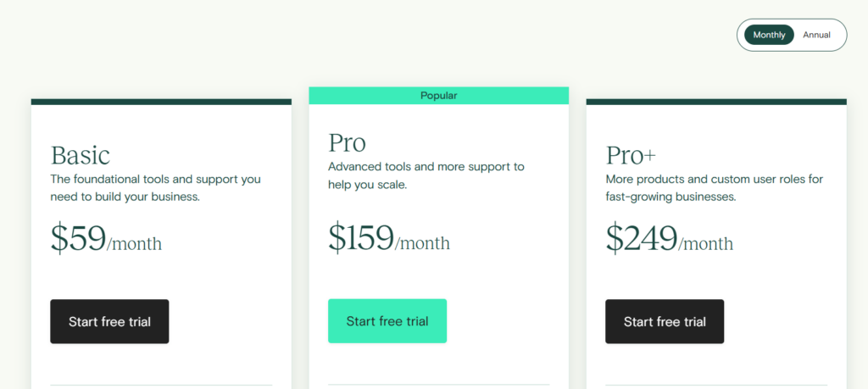Switch billing to Monthly
Screen dimensions: 868x389
[x=769, y=35]
